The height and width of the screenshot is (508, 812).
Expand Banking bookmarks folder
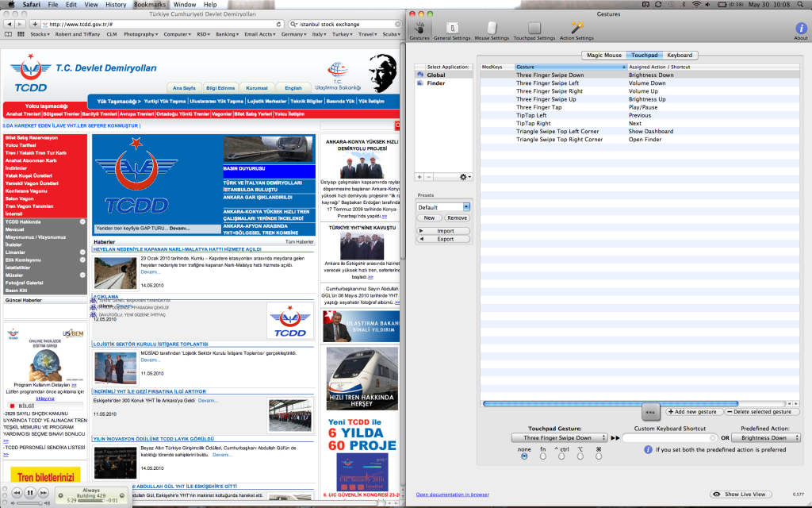[227, 34]
